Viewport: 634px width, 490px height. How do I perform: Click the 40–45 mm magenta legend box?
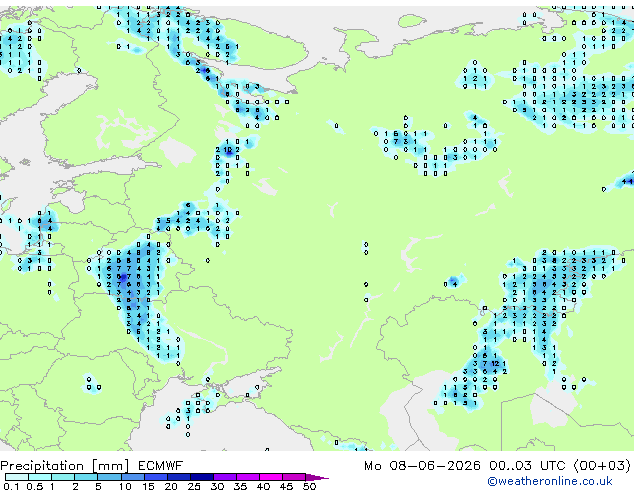[x=271, y=477]
